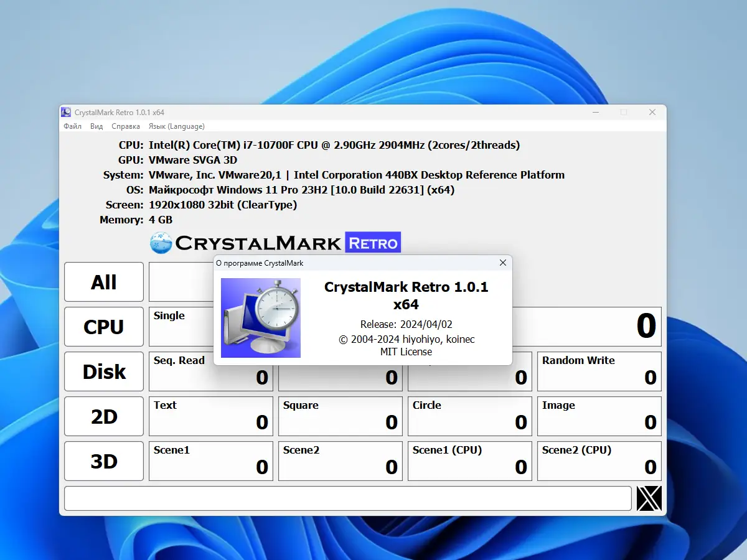Click 'MIT License' text in About dialog
The image size is (747, 560).
tap(406, 352)
